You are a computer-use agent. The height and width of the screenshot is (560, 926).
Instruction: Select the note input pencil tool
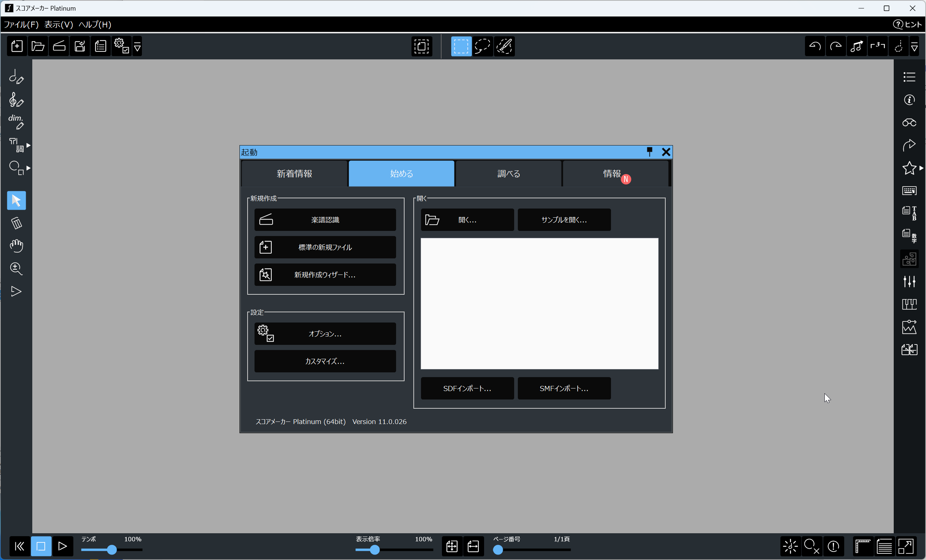tap(16, 77)
